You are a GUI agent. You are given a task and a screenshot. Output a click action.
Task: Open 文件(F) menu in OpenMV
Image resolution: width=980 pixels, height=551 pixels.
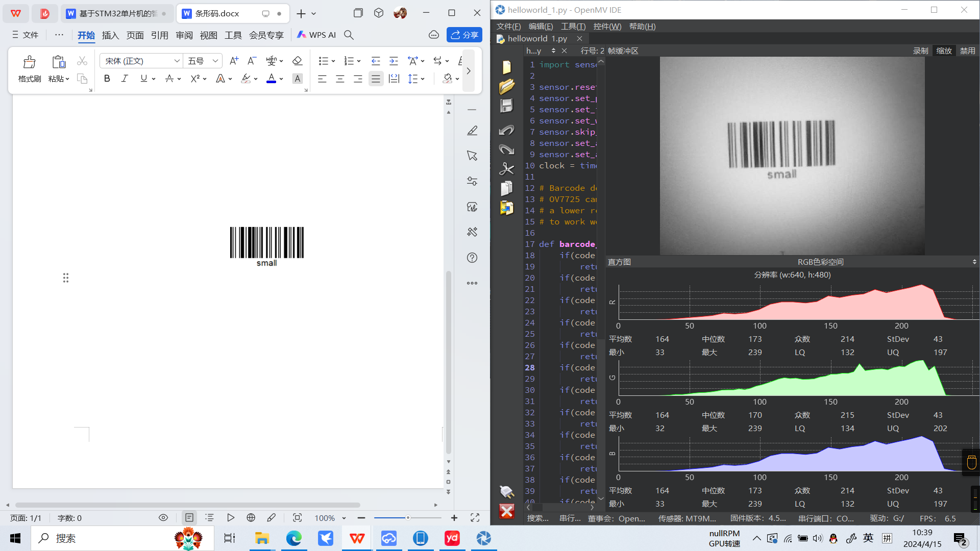pyautogui.click(x=508, y=27)
